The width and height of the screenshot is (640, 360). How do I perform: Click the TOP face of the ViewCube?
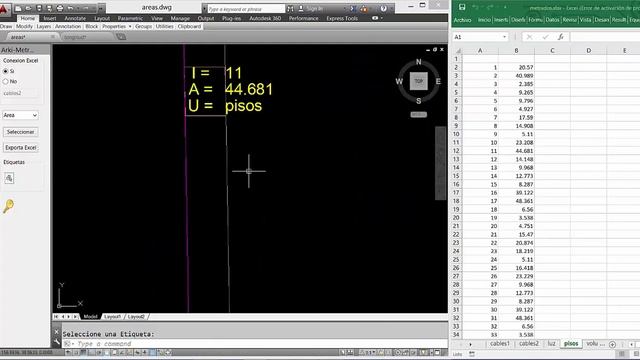419,81
